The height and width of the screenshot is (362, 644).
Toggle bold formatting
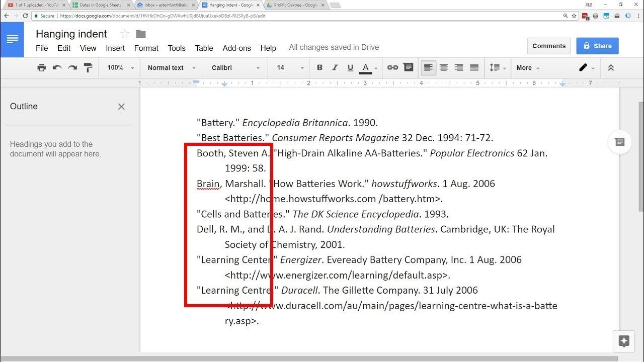319,68
